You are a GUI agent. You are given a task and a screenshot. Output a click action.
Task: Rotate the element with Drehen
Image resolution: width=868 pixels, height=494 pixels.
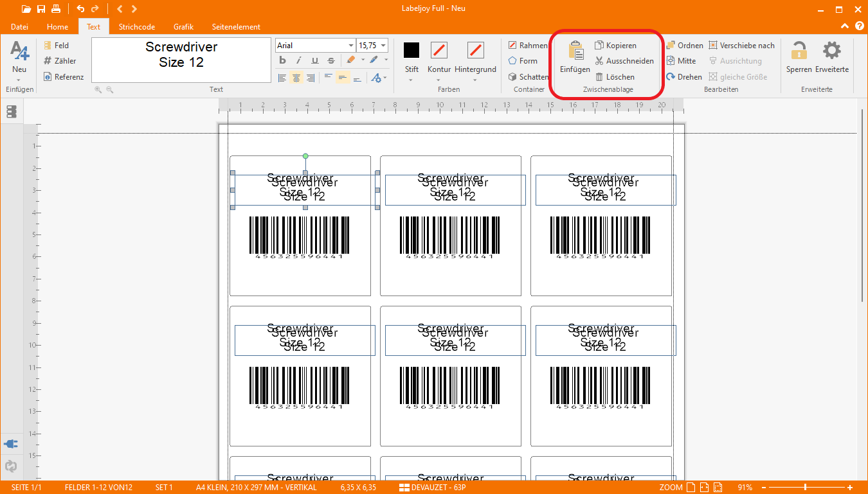(684, 76)
